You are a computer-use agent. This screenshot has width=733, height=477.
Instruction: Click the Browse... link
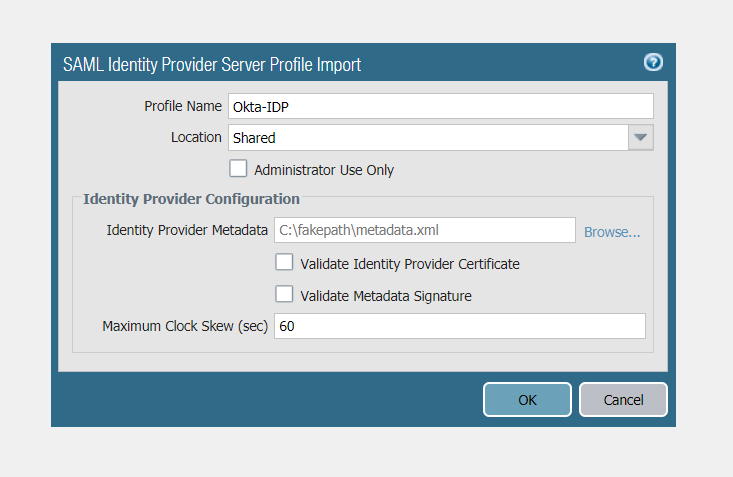612,232
